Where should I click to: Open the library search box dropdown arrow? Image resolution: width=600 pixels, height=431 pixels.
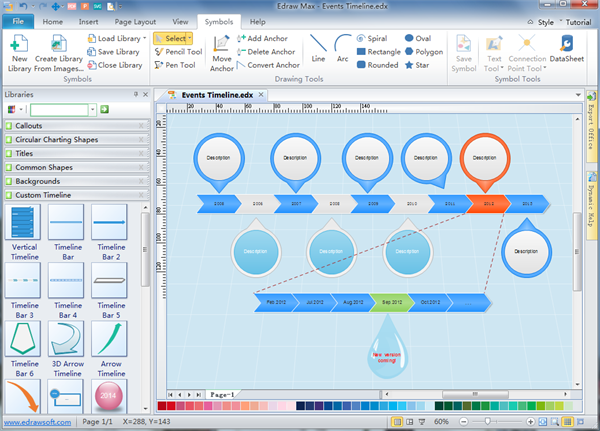(x=91, y=109)
